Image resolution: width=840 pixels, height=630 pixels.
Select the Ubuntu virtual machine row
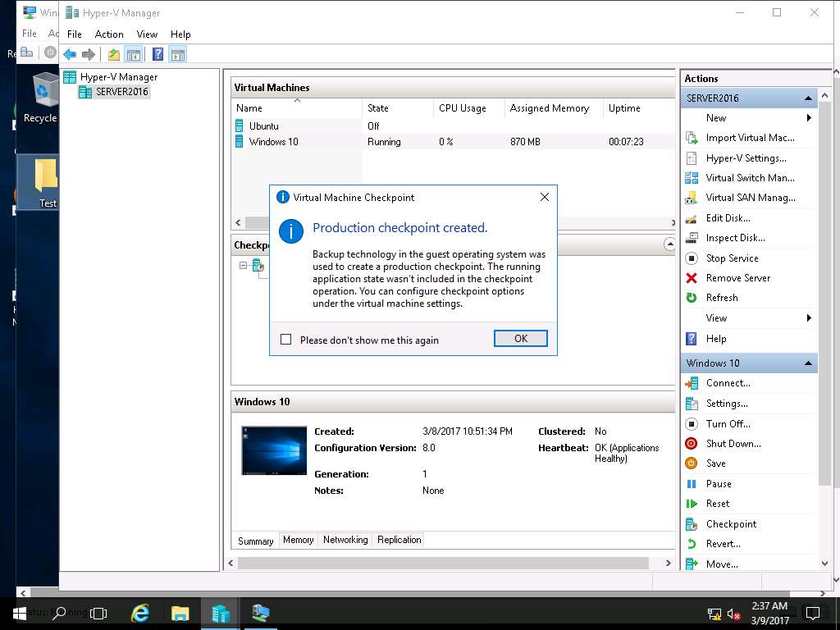[454, 126]
